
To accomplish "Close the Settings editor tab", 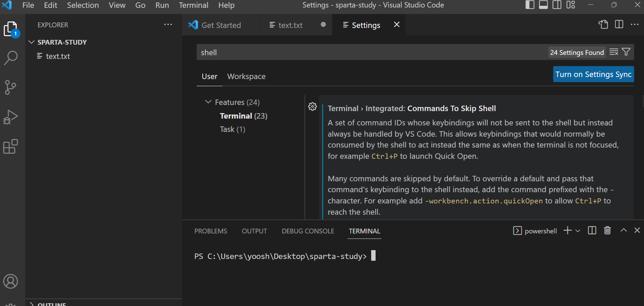I will coord(397,25).
